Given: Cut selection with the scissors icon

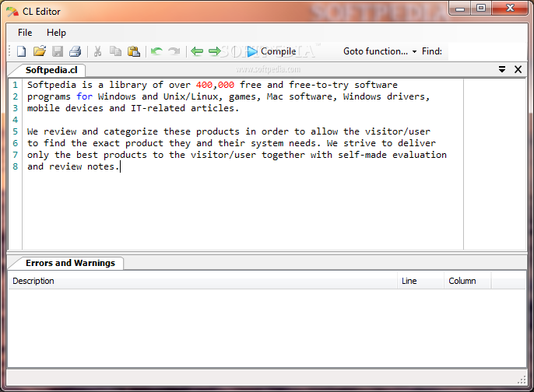Looking at the screenshot, I should (x=98, y=51).
